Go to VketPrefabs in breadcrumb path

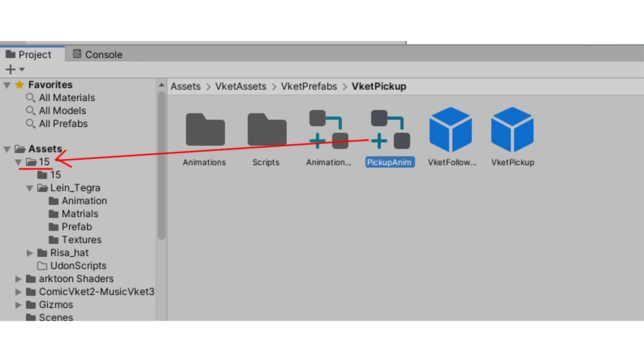point(309,86)
